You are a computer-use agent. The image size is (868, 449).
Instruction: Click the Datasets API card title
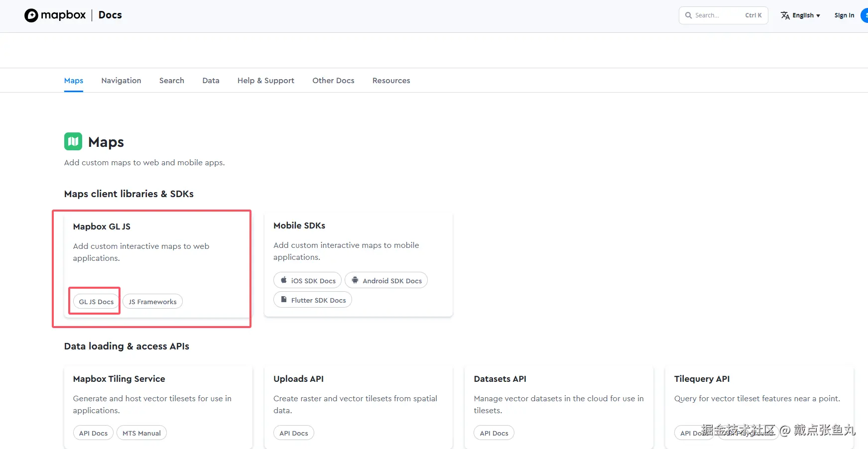[x=500, y=379]
